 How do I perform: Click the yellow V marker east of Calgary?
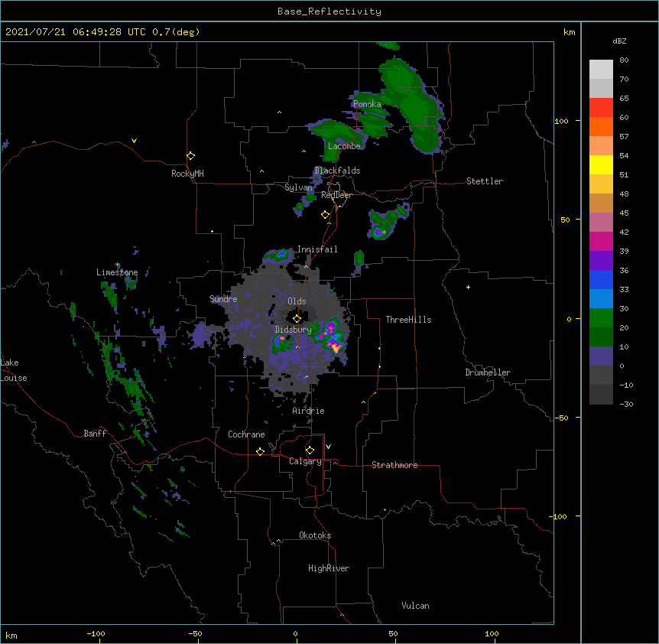[x=328, y=447]
